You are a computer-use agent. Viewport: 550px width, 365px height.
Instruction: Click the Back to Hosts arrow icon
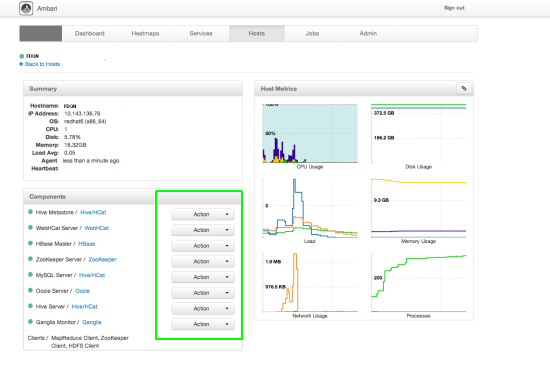[21, 64]
